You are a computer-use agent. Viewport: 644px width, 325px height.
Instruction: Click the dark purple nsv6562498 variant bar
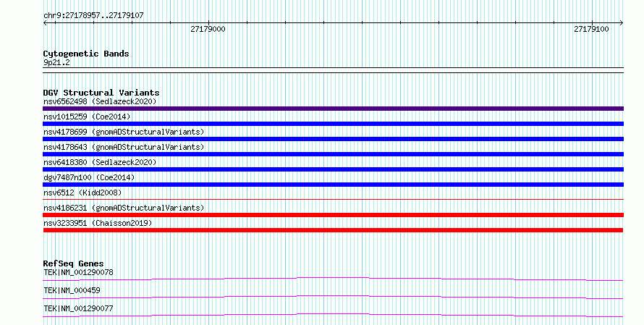[x=333, y=109]
